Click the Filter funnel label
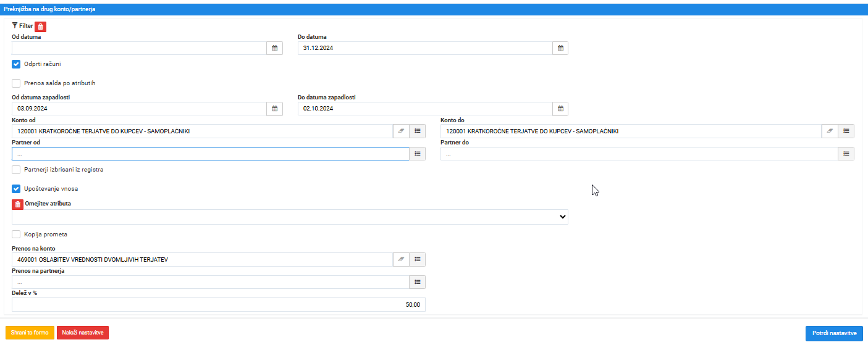Viewport: 868px width, 345px height. tap(23, 26)
